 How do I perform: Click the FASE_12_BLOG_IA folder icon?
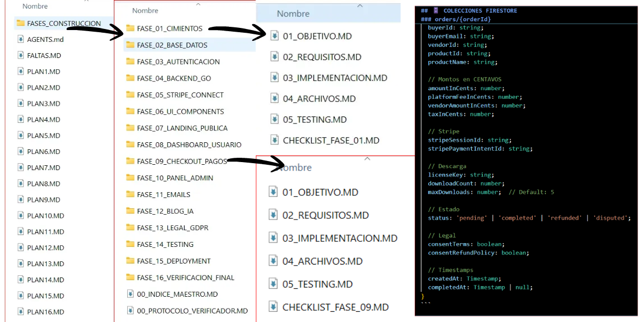click(x=130, y=211)
